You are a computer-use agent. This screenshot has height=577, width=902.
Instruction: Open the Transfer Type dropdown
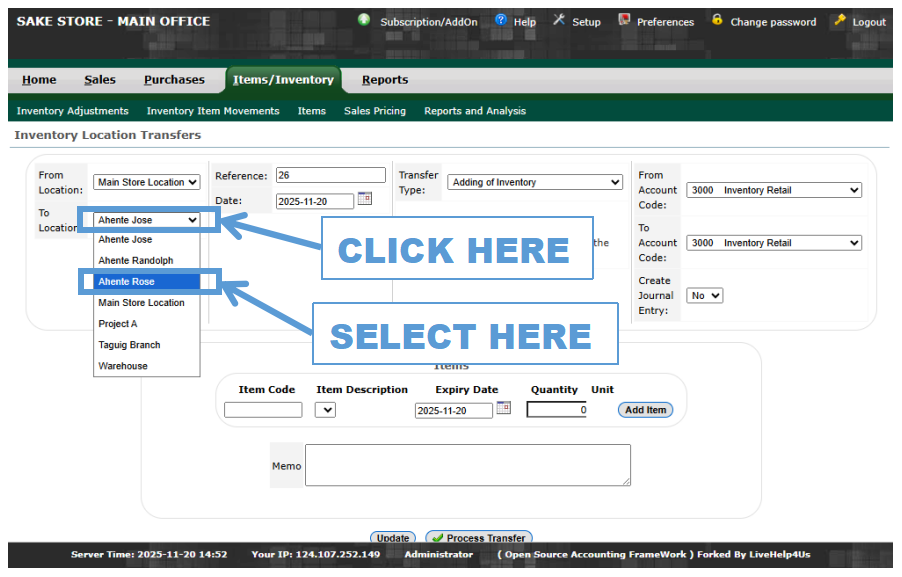coord(535,182)
